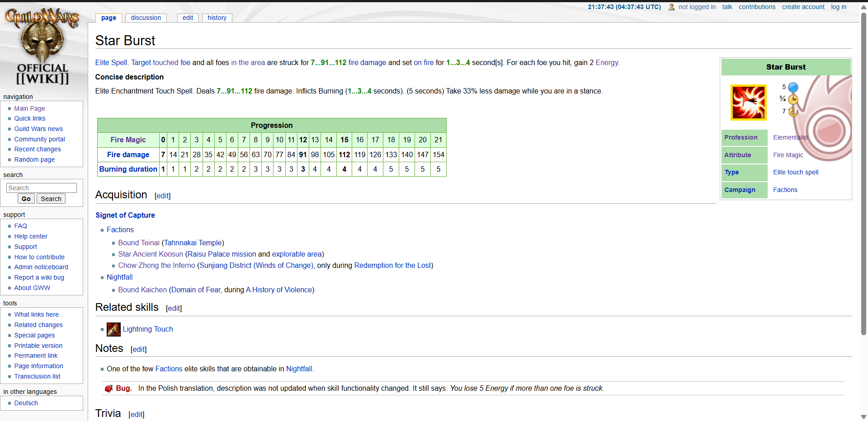Image resolution: width=868 pixels, height=421 pixels.
Task: Edit the Trivia section
Action: 137,415
